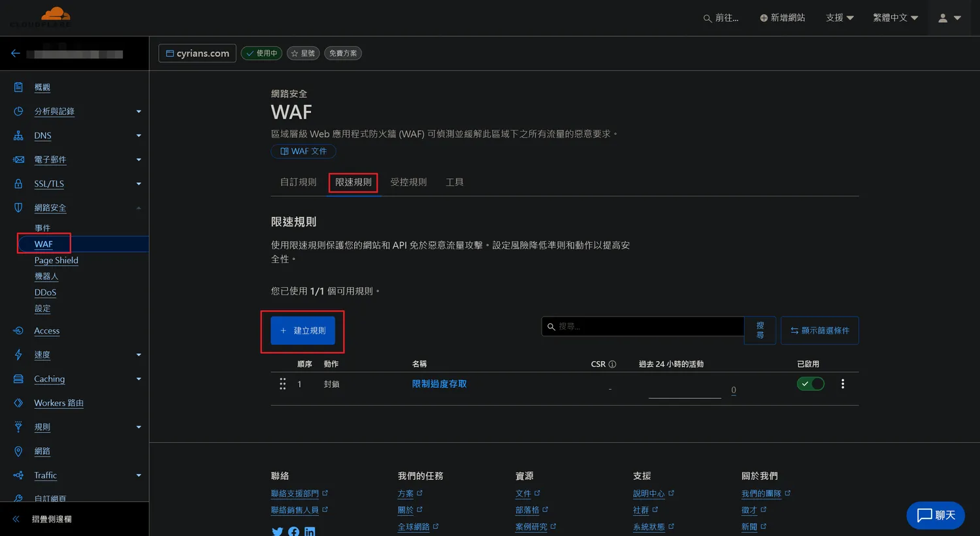Open the 支援 support dropdown
The width and height of the screenshot is (980, 536).
click(x=840, y=18)
